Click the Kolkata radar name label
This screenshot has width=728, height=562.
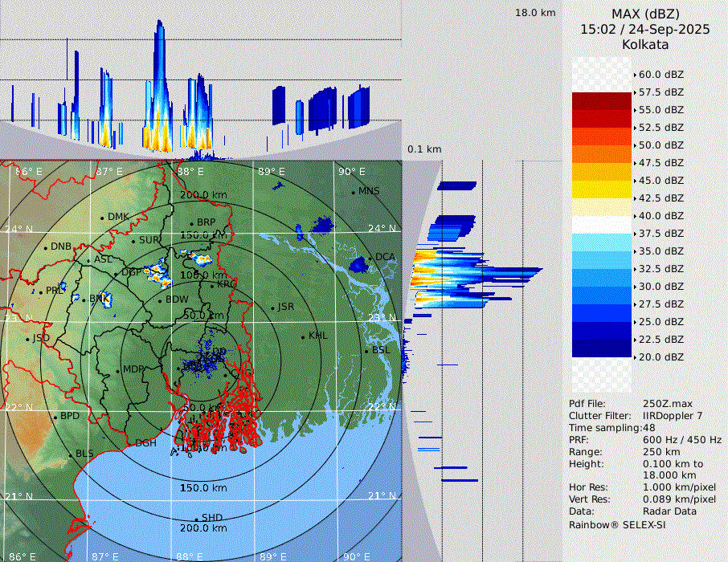645,45
